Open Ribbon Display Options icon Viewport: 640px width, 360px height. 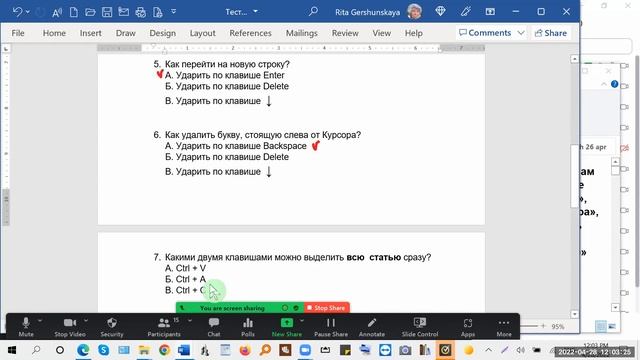click(490, 11)
